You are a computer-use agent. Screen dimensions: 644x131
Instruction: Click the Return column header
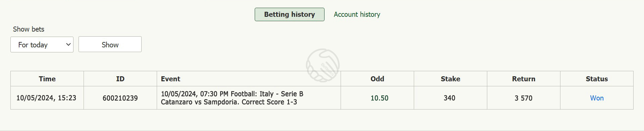[x=524, y=79]
